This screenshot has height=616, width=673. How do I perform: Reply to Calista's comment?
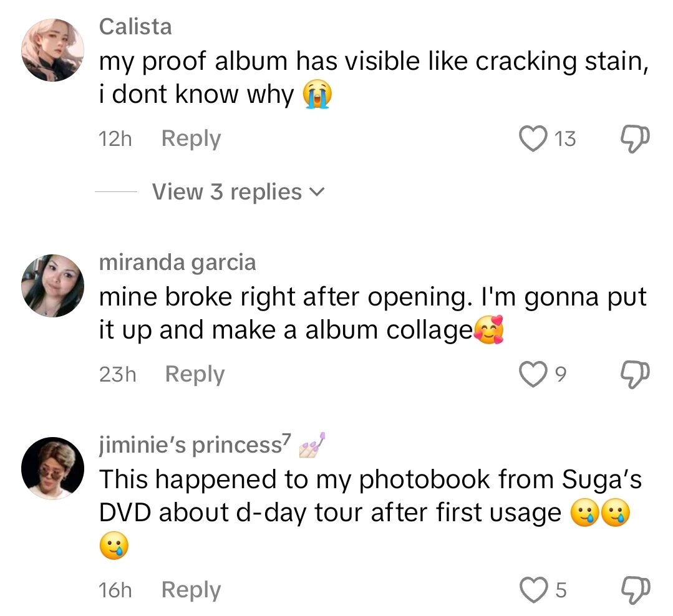(190, 138)
